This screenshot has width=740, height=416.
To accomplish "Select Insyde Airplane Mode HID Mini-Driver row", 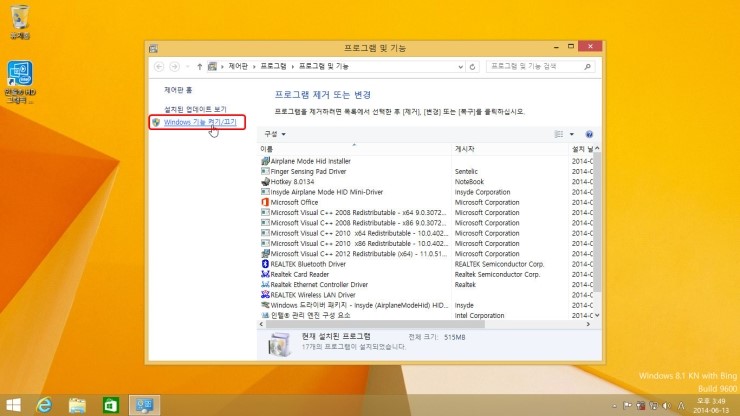I will [x=425, y=192].
